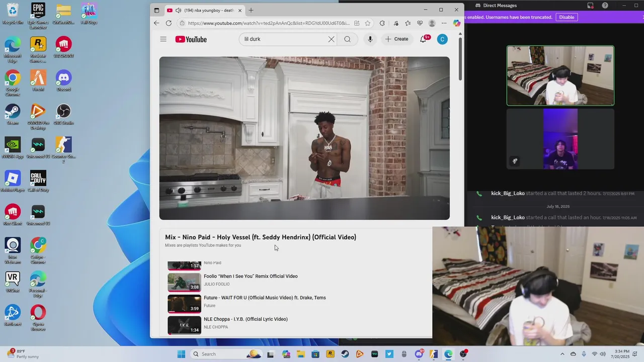The image size is (644, 362).
Task: Open YouTube notifications bell
Action: coord(424,39)
